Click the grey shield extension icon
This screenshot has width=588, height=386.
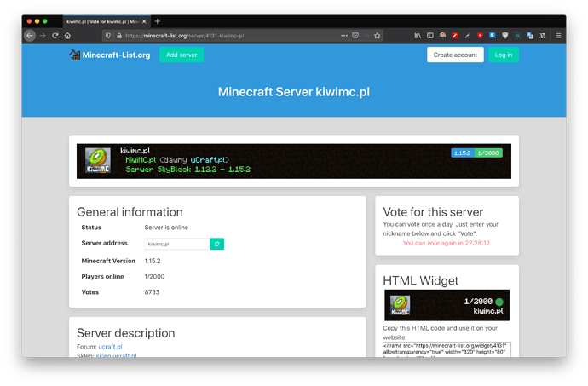505,36
